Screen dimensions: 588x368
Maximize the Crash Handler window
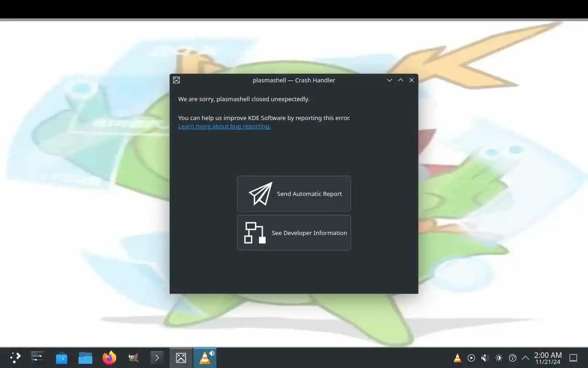[x=401, y=80]
